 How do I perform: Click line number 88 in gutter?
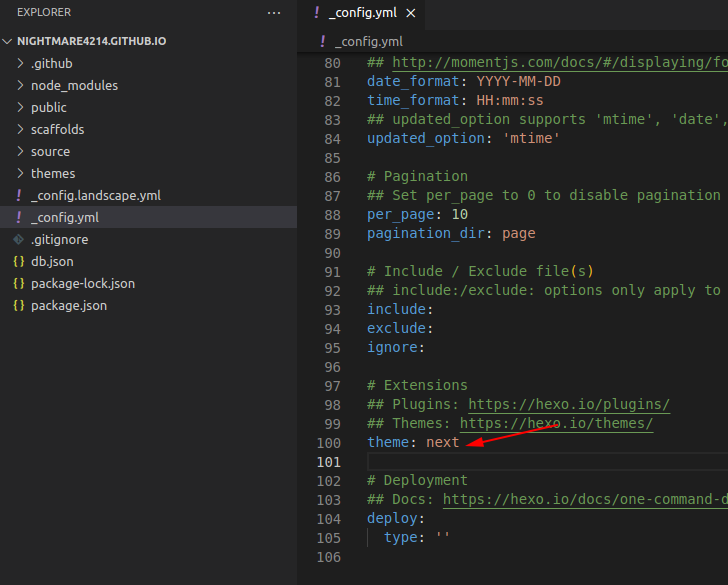click(x=332, y=215)
